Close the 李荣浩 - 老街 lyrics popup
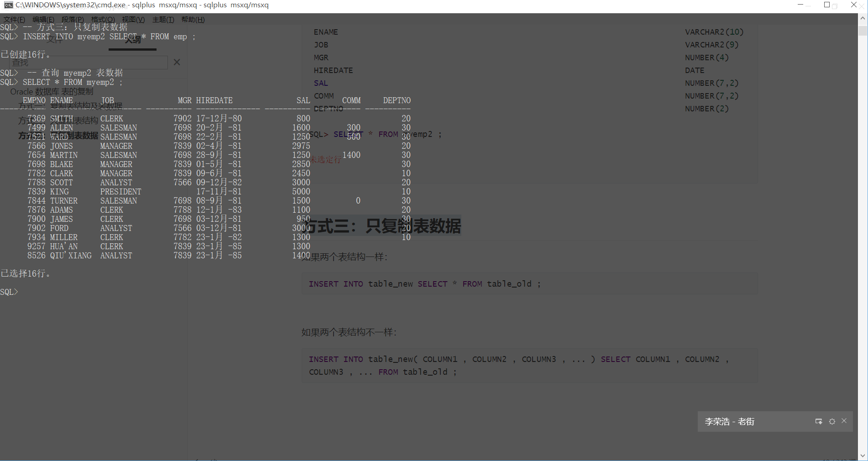 (844, 420)
